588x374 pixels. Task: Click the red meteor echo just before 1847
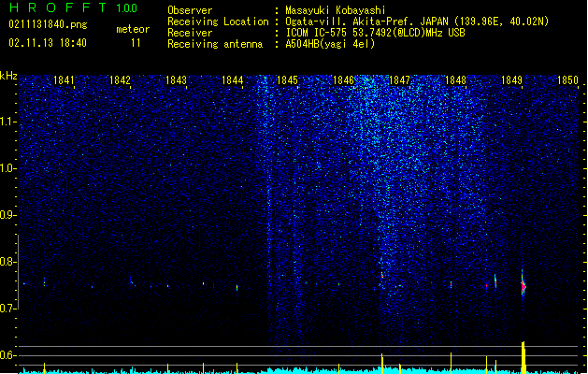382,275
